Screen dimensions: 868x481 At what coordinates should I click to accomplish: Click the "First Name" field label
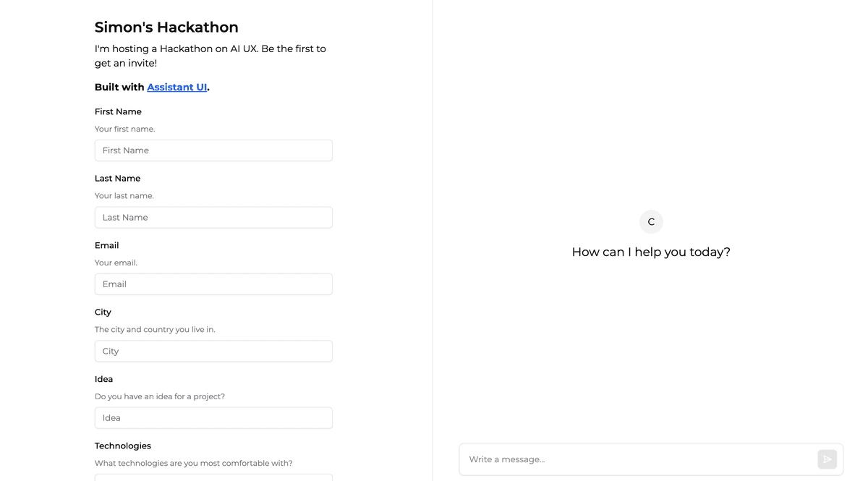pos(118,112)
